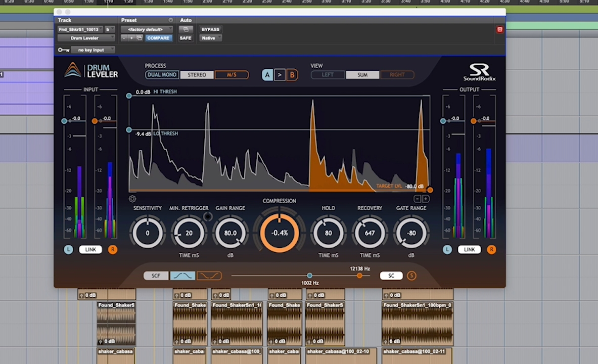This screenshot has width=598, height=364.
Task: Select DUAL MONO process mode
Action: pyautogui.click(x=162, y=75)
